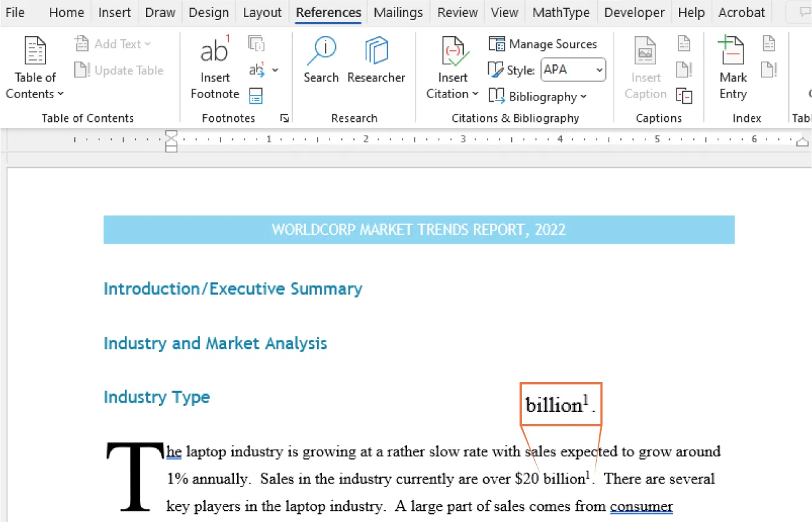
Task: Click Manage Sources
Action: pyautogui.click(x=544, y=44)
